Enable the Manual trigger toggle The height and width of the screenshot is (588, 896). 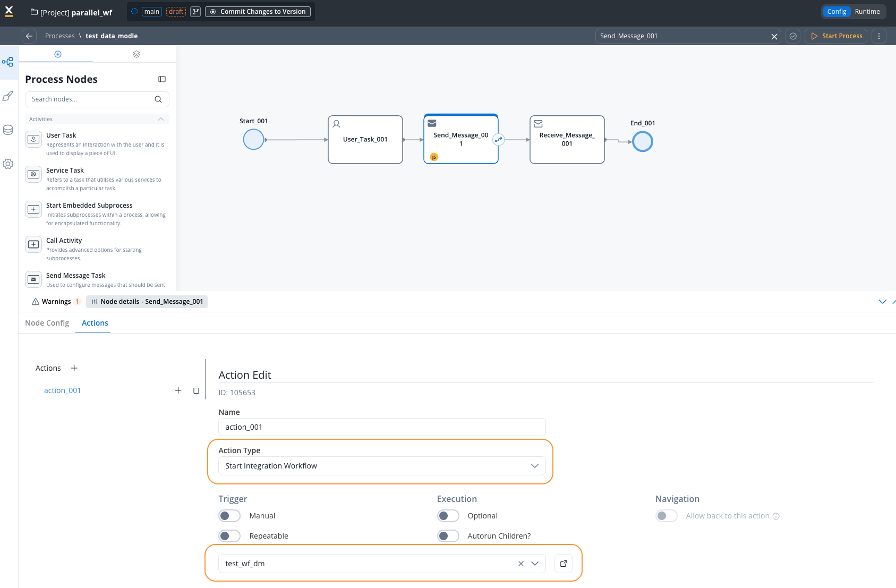[x=229, y=516]
